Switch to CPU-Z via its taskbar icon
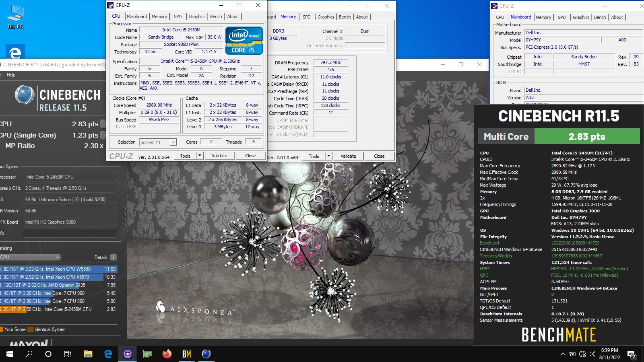 [x=128, y=354]
